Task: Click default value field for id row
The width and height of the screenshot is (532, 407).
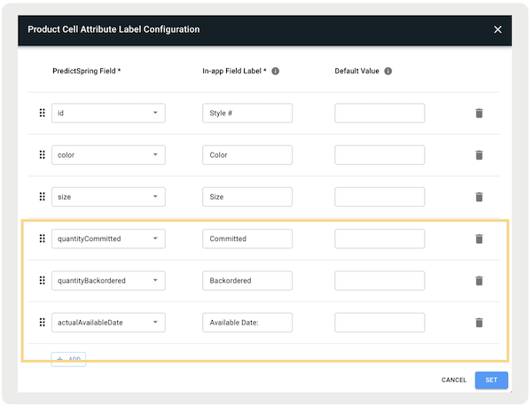Action: point(379,113)
